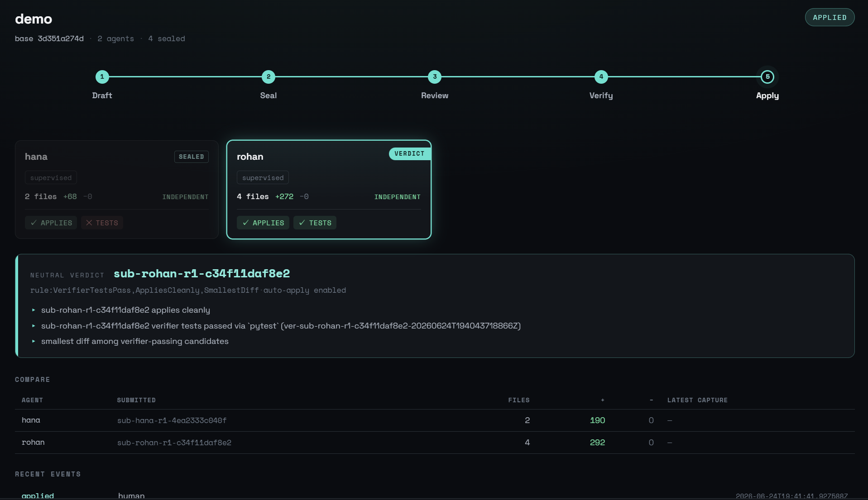The height and width of the screenshot is (500, 868).
Task: Select the Verify step label
Action: [x=601, y=95]
